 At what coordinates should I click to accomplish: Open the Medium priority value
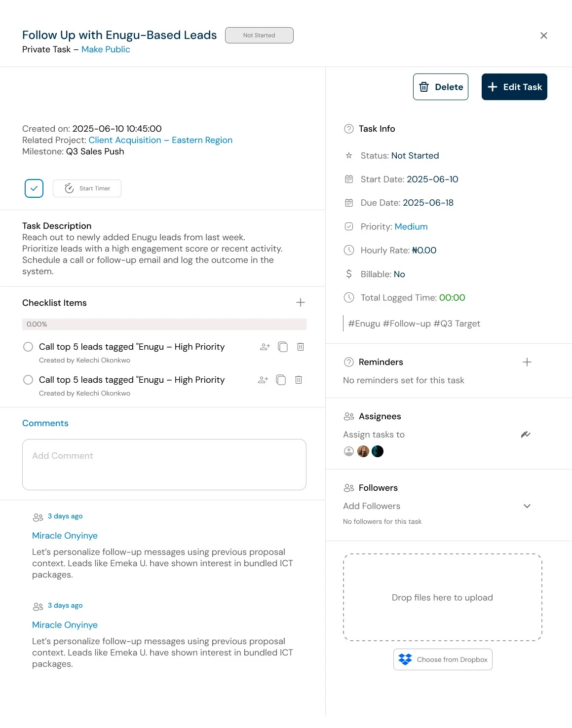coord(411,226)
